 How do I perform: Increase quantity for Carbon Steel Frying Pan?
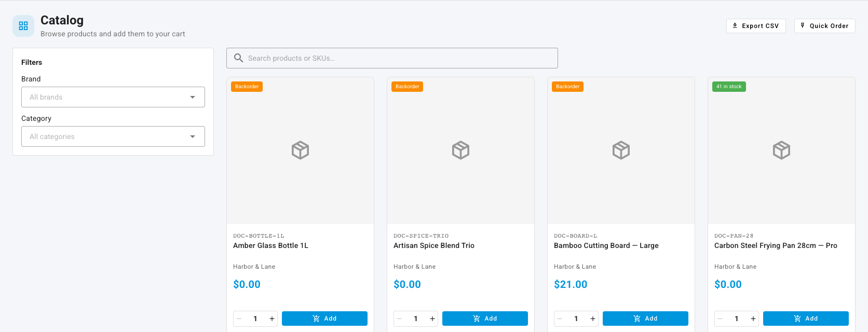tap(753, 319)
